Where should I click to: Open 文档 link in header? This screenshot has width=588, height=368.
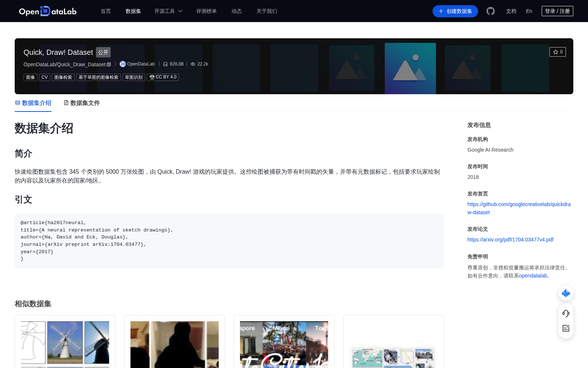coord(511,11)
